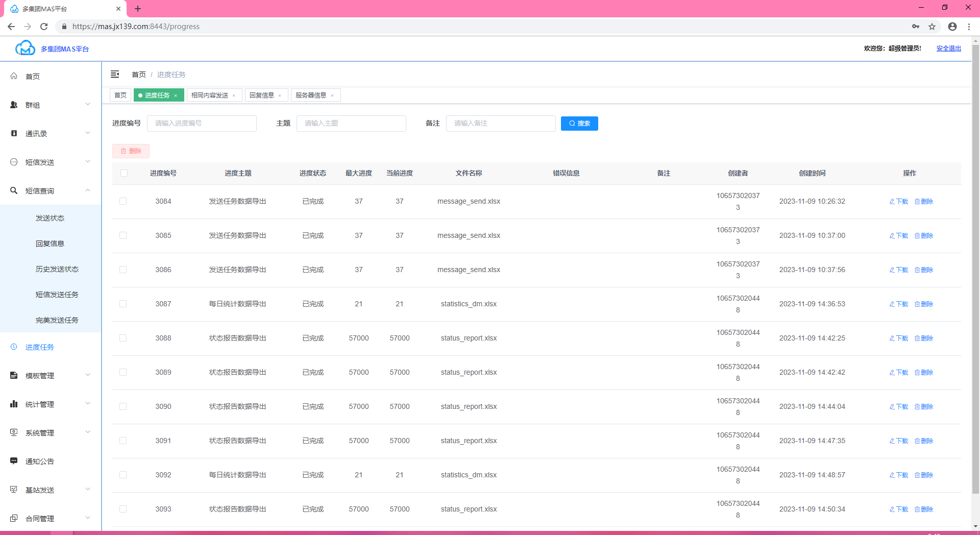
Task: Click the 基站发送 icon in the sidebar
Action: (14, 490)
